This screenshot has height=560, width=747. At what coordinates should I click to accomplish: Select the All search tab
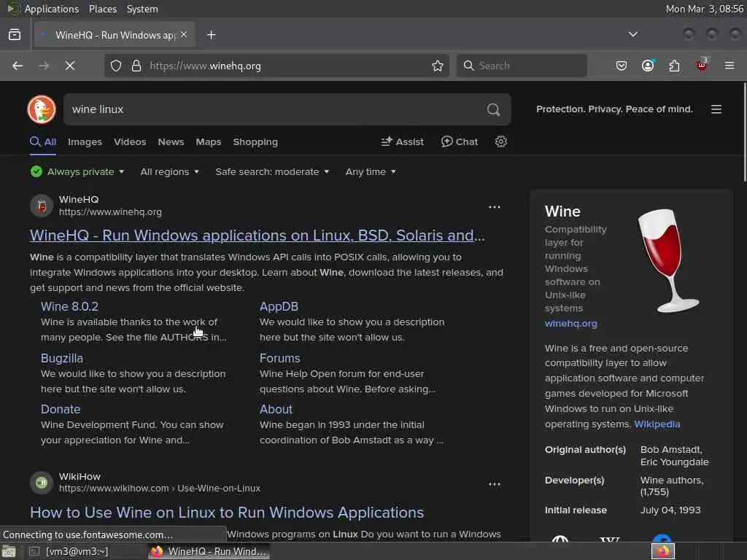tap(43, 142)
